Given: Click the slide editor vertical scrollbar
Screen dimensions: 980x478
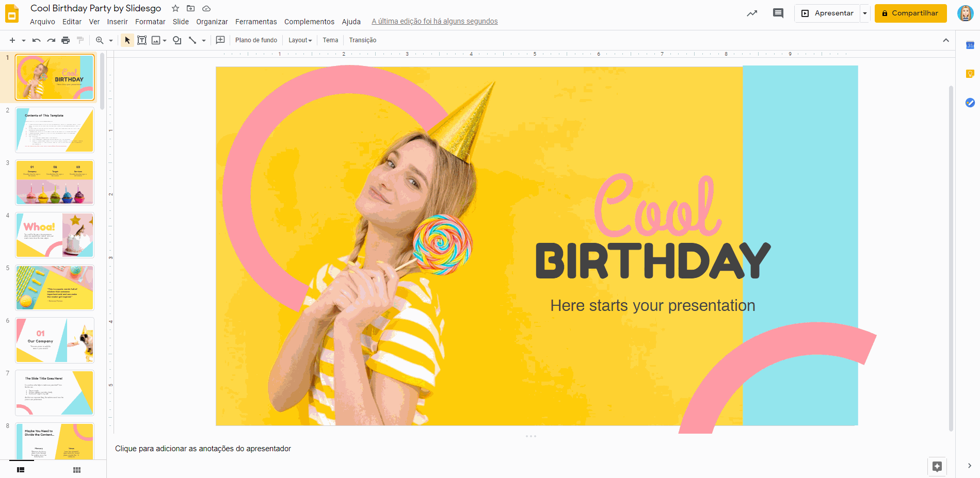Looking at the screenshot, I should click(951, 258).
